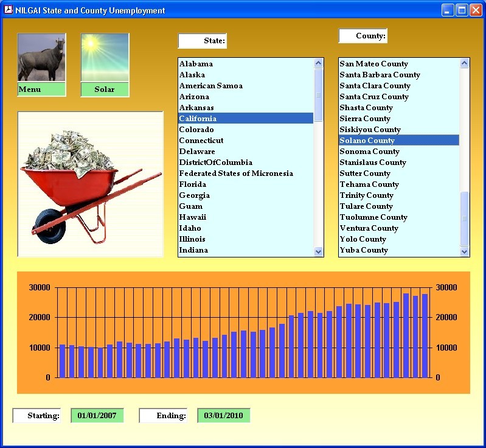This screenshot has width=486, height=448.
Task: Maximize the NILGAI window
Action: (462, 10)
